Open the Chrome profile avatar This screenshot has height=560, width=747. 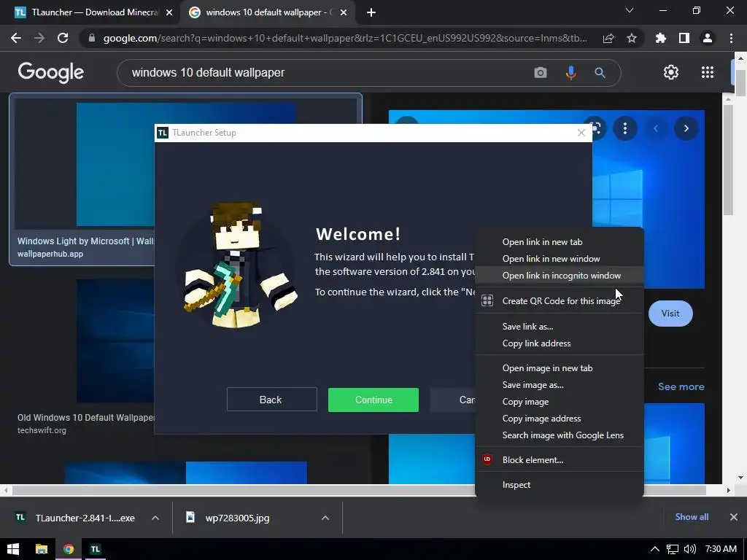pyautogui.click(x=708, y=38)
